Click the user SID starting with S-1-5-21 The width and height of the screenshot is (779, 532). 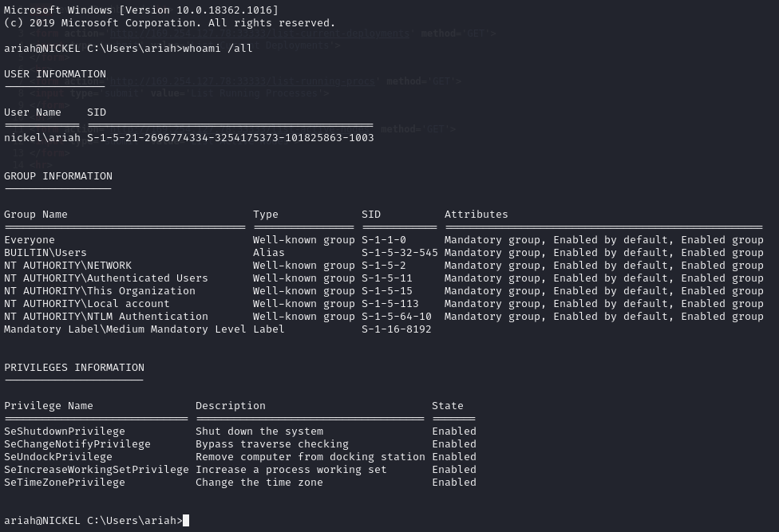tap(230, 138)
